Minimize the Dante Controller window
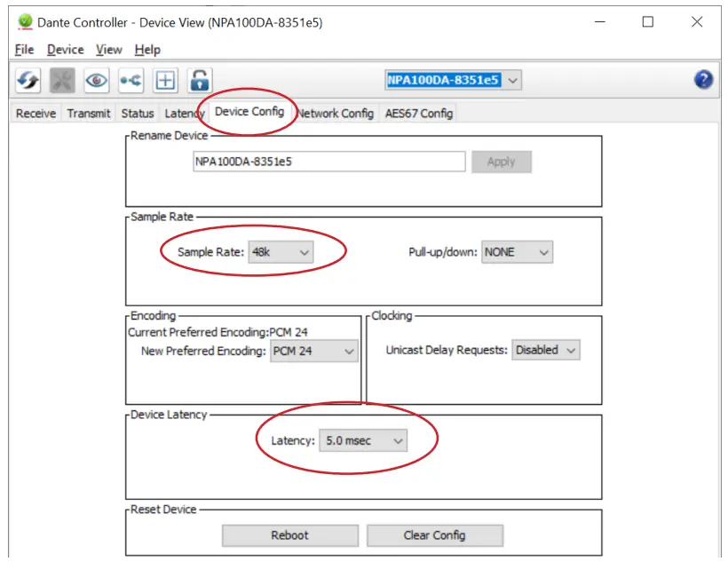 [x=600, y=22]
